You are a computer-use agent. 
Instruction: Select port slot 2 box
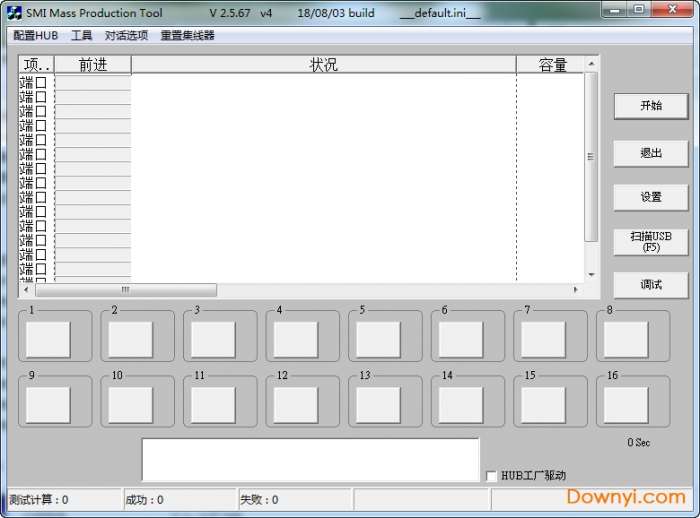click(131, 340)
